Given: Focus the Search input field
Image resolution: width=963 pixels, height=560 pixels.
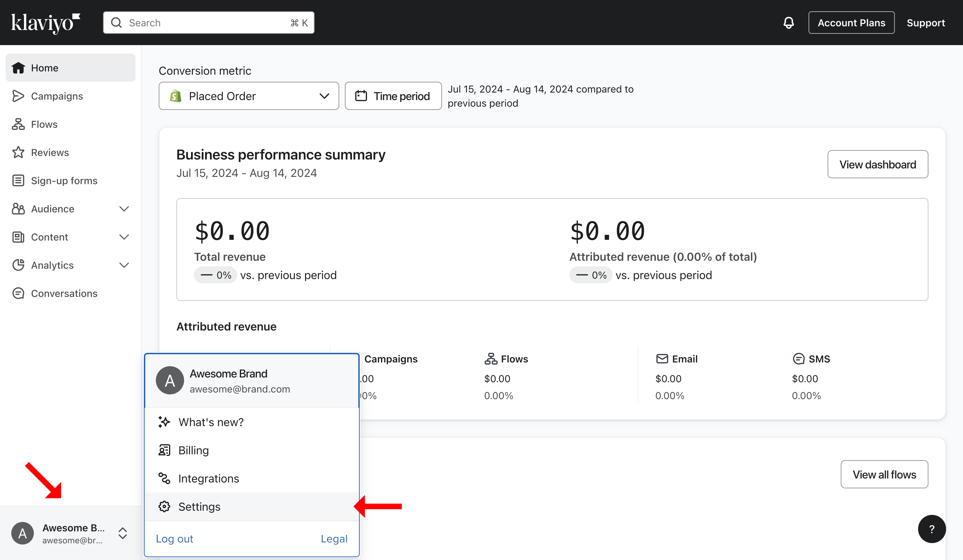Looking at the screenshot, I should point(209,23).
